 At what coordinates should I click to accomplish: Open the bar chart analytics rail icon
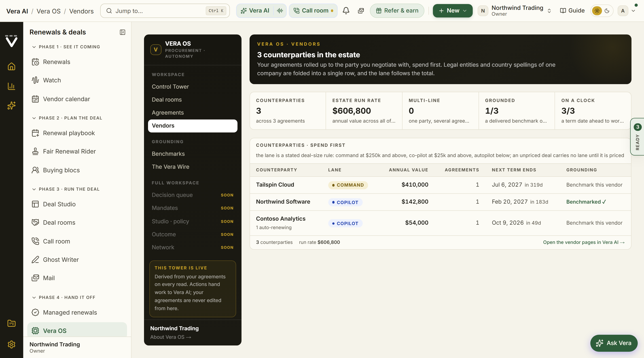click(11, 86)
